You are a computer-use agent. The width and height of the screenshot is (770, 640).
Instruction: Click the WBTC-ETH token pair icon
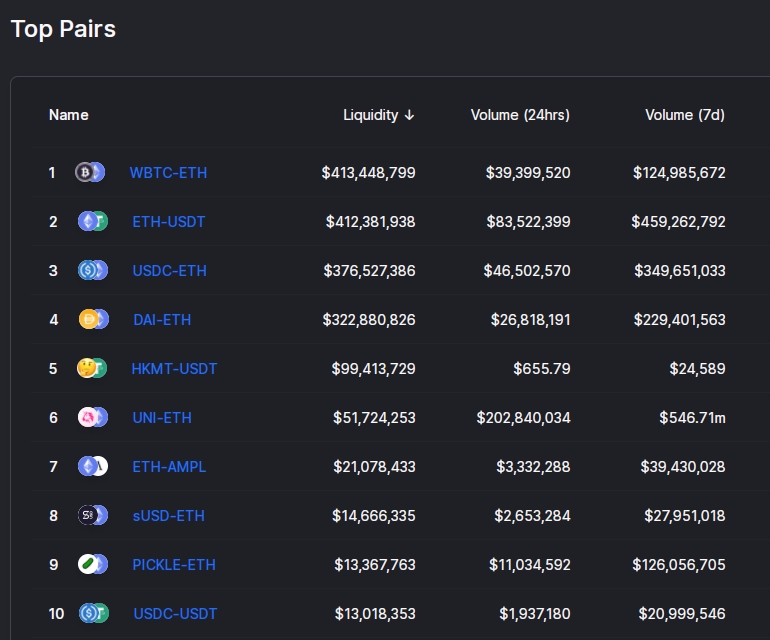tap(90, 172)
